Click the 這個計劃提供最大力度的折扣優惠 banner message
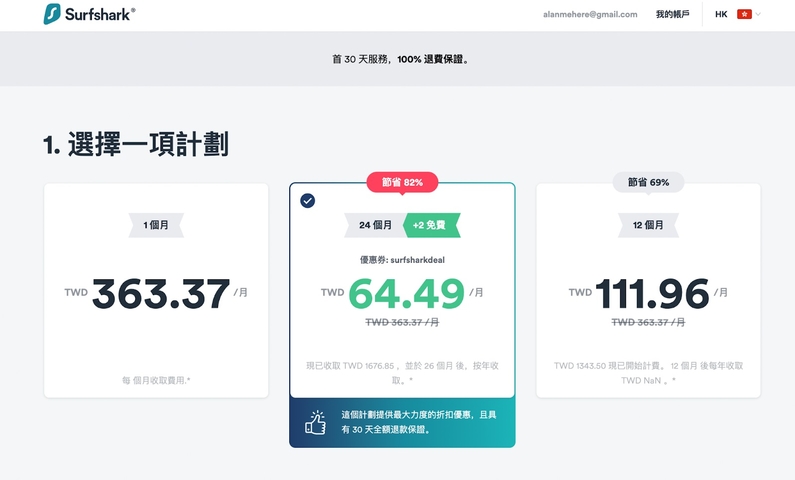Screen dimensions: 795x480 click(419, 422)
